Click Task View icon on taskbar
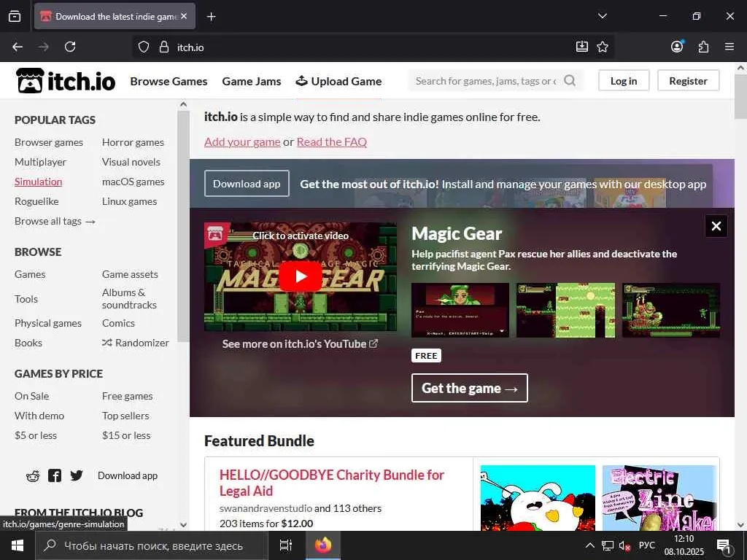This screenshot has width=747, height=560. point(285,545)
